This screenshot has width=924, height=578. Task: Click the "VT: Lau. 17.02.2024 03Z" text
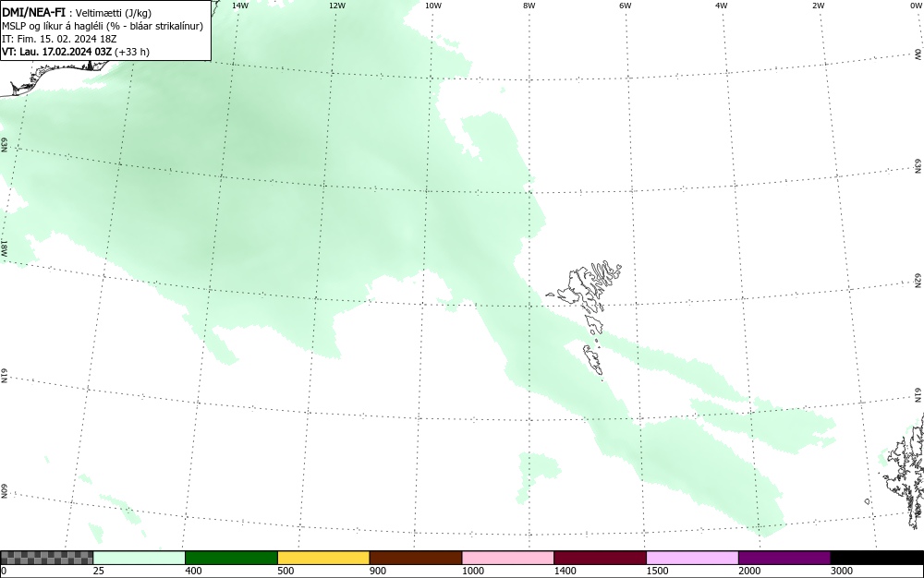coord(56,52)
